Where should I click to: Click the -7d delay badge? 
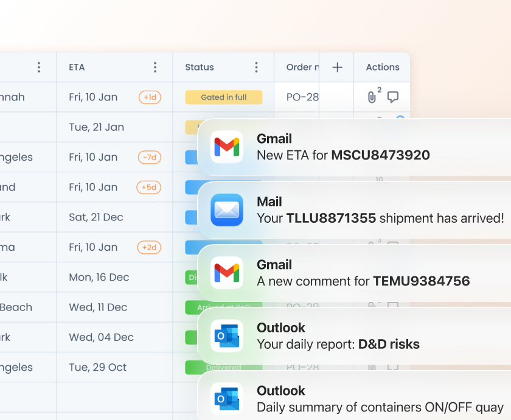150,157
